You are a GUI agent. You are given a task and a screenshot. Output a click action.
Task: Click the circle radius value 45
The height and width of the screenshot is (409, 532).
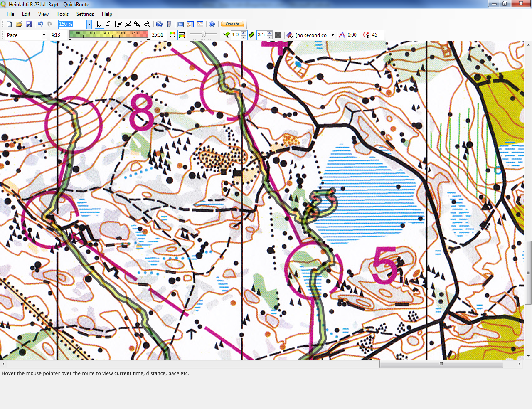375,35
